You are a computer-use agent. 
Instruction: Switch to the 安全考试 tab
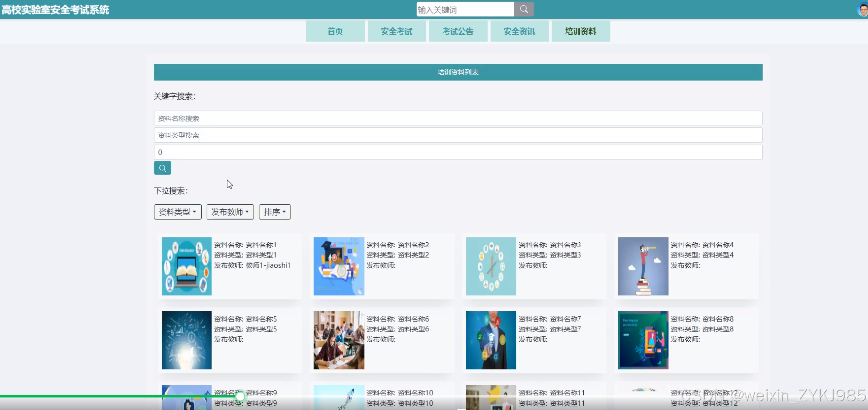click(397, 31)
